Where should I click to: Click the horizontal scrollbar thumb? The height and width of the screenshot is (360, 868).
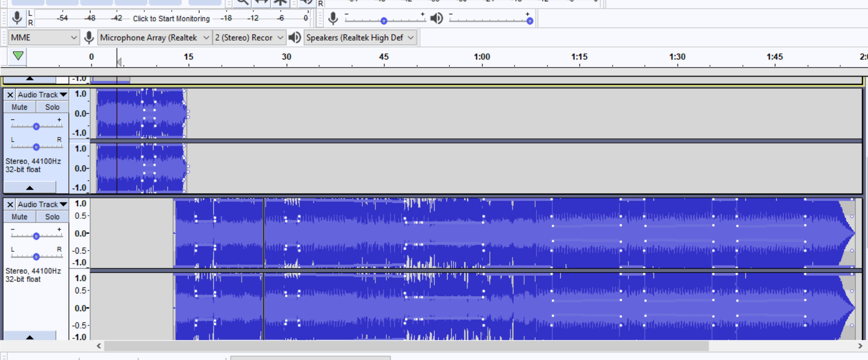(x=406, y=346)
